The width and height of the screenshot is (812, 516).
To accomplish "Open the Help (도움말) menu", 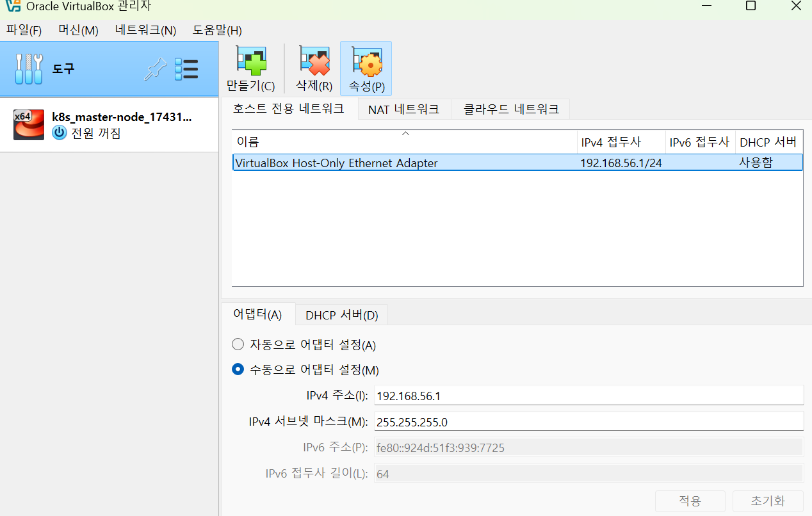I will (217, 30).
